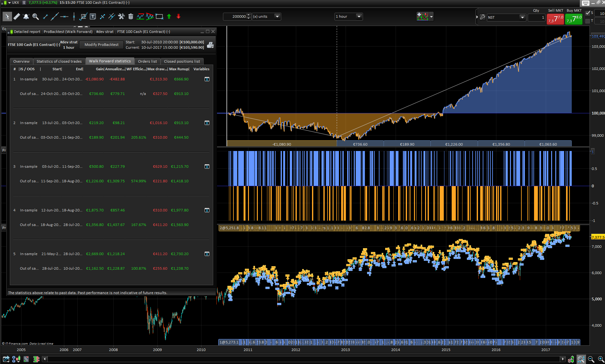605x364 pixels.
Task: Print the backtest detailed report
Action: pyautogui.click(x=210, y=45)
